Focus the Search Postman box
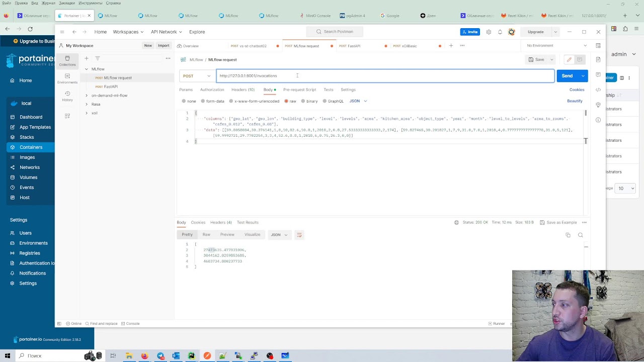644x362 pixels. click(335, 32)
